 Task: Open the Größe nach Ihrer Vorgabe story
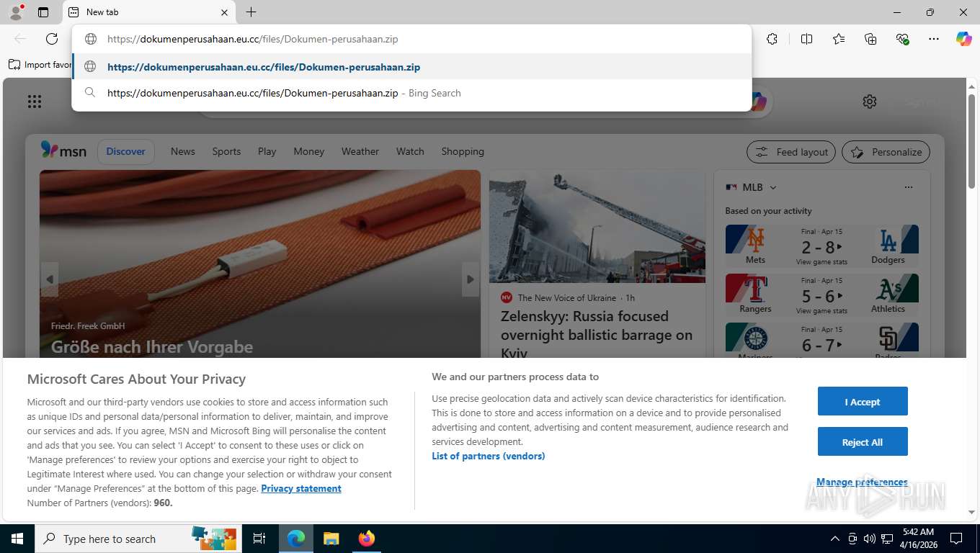point(152,346)
